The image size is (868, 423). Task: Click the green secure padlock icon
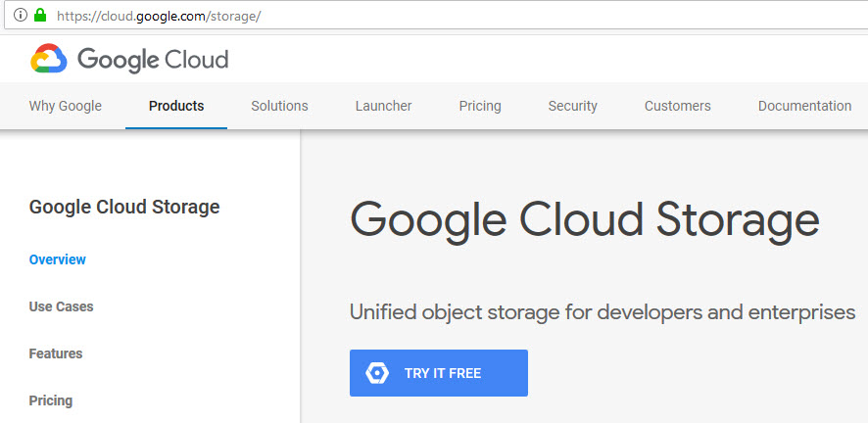40,15
